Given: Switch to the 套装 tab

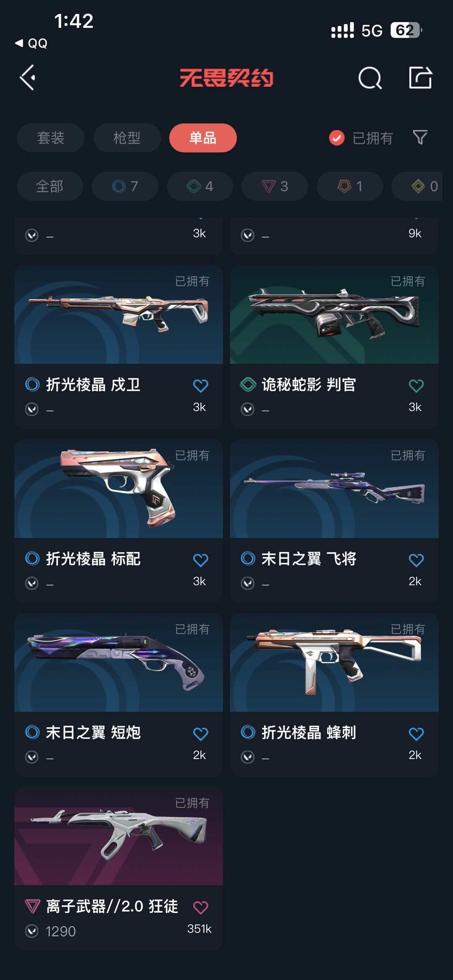Looking at the screenshot, I should tap(51, 138).
